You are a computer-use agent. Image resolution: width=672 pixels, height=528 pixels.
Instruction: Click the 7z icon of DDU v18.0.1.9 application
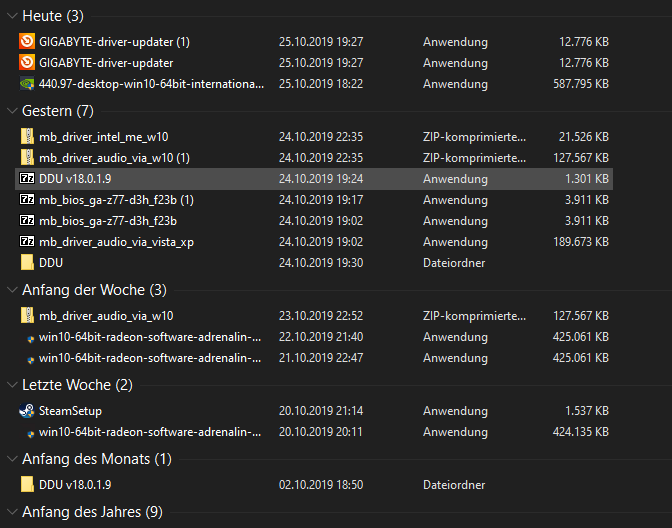click(27, 178)
